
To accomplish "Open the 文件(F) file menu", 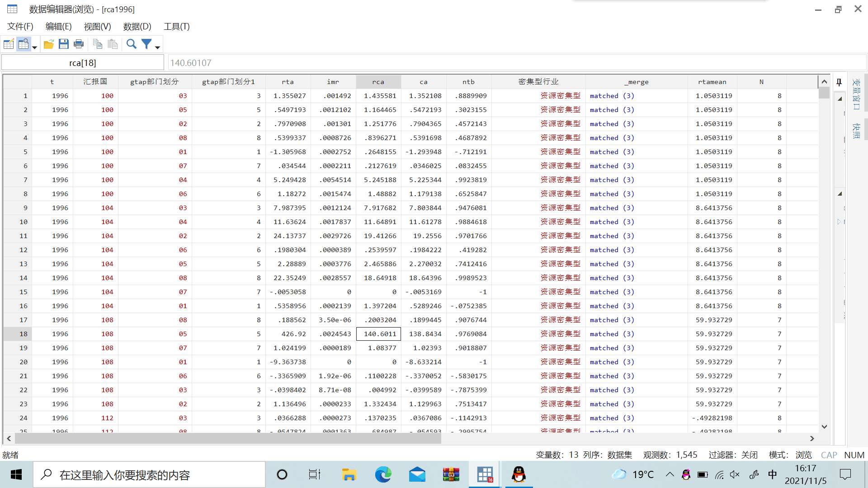I will coord(21,26).
